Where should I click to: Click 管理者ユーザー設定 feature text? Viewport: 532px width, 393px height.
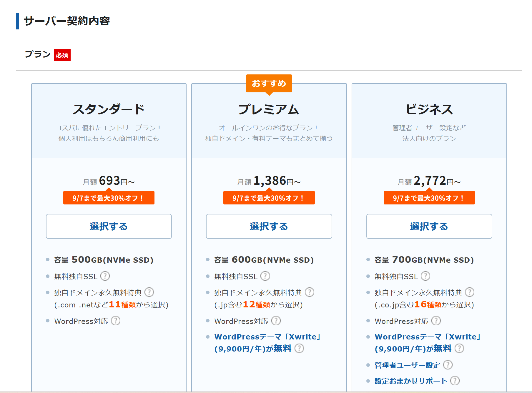407,365
